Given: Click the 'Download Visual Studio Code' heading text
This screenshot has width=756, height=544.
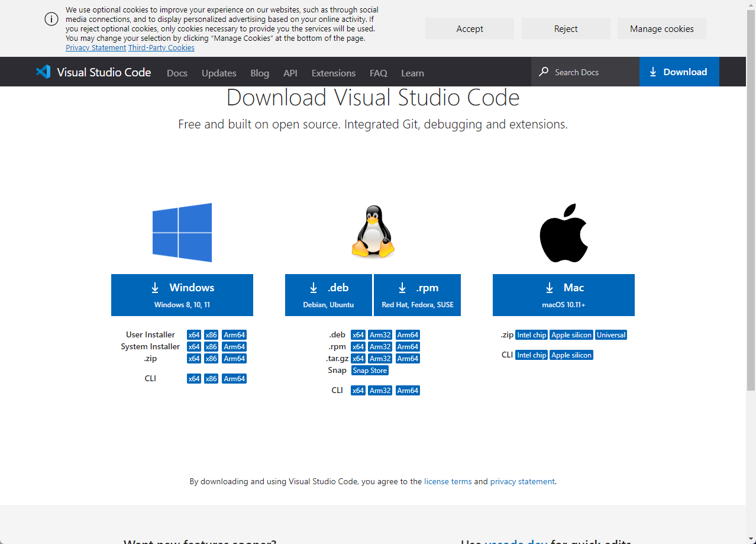Looking at the screenshot, I should pyautogui.click(x=373, y=97).
